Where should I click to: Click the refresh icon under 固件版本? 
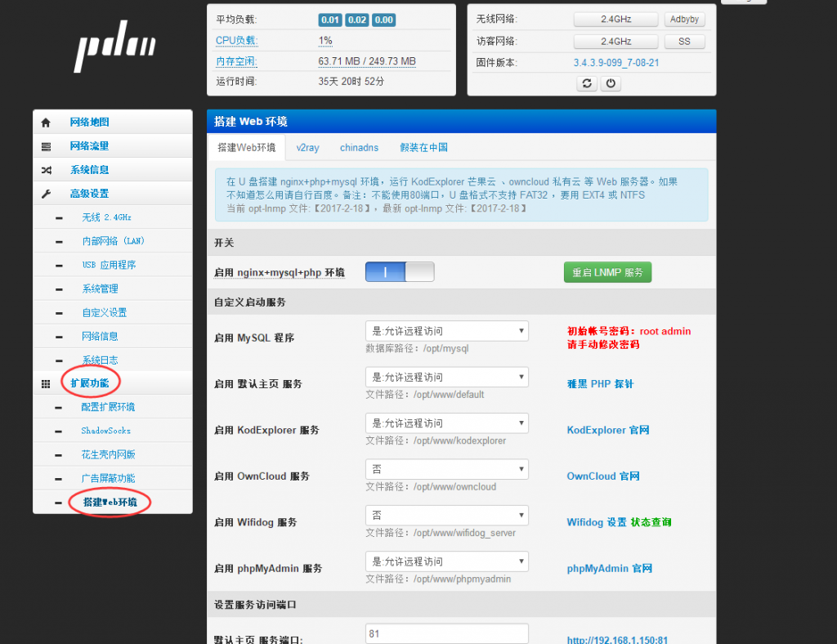586,83
